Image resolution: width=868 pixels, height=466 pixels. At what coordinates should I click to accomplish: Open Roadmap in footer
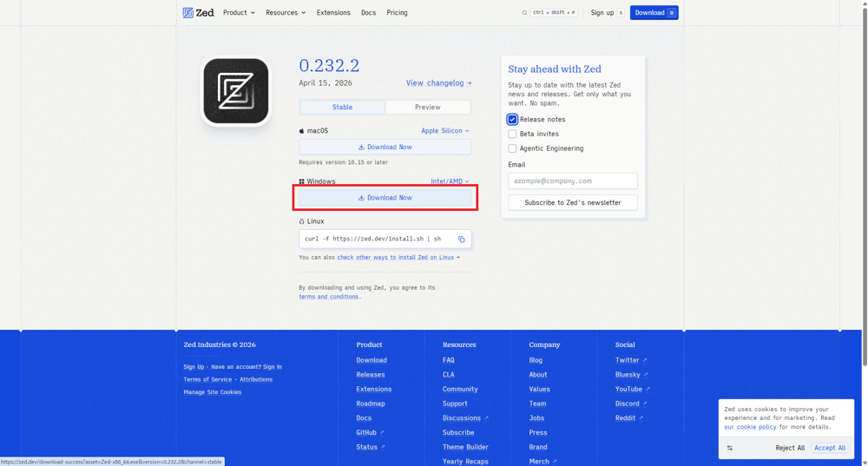[x=371, y=404]
